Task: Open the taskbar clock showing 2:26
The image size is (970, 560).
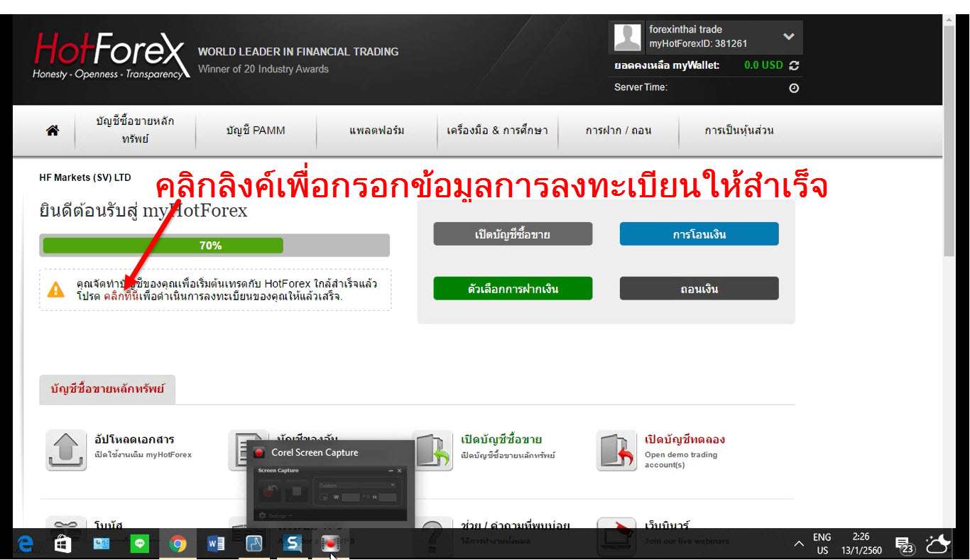Action: pyautogui.click(x=861, y=544)
